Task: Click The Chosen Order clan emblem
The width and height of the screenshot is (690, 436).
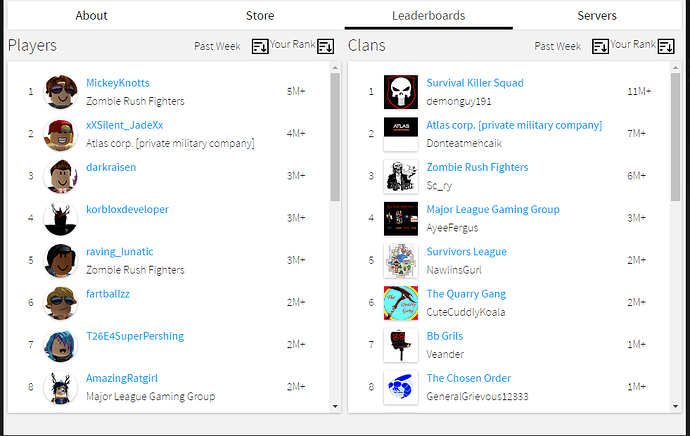Action: coord(401,388)
